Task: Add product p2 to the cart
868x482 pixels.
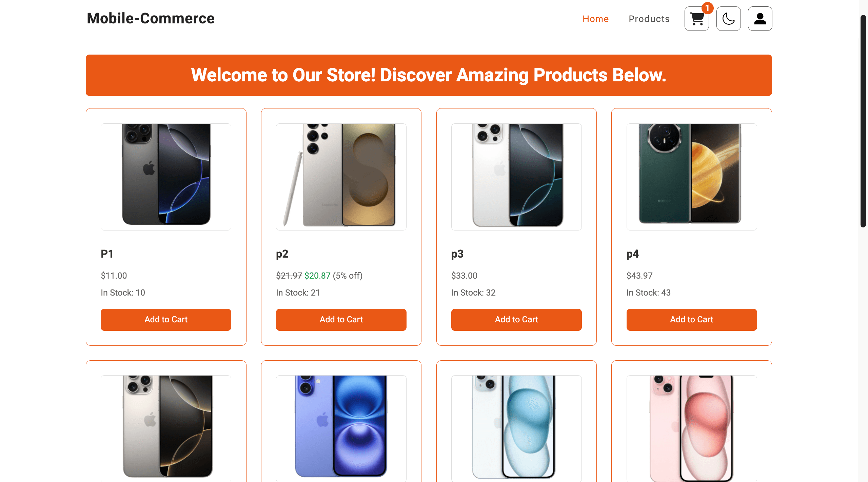Action: tap(341, 320)
